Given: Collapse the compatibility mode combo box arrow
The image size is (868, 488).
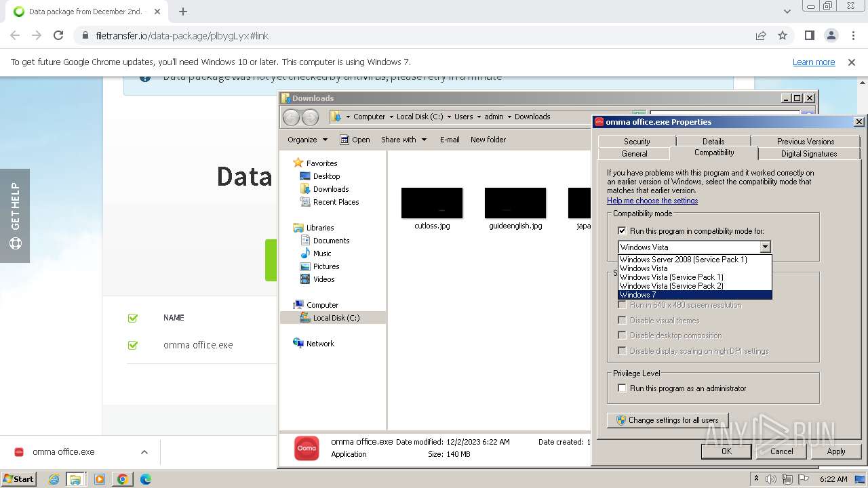Looking at the screenshot, I should [x=765, y=247].
